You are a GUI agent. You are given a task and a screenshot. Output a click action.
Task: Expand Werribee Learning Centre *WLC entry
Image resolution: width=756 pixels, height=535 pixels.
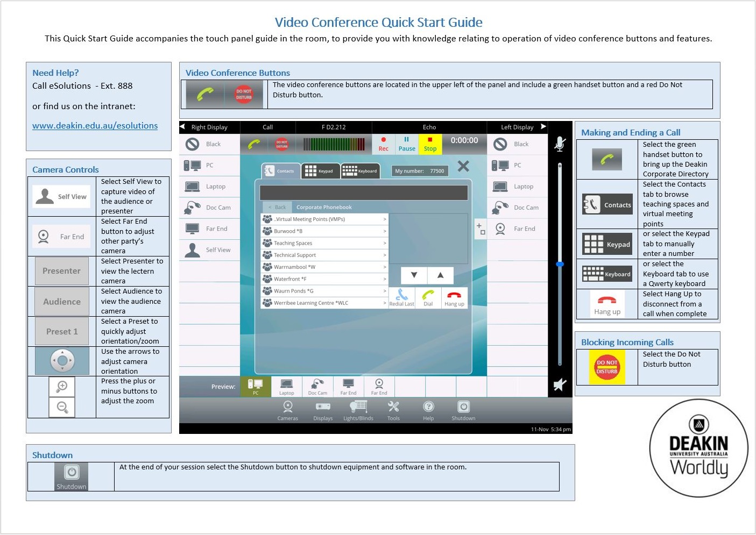coord(324,303)
